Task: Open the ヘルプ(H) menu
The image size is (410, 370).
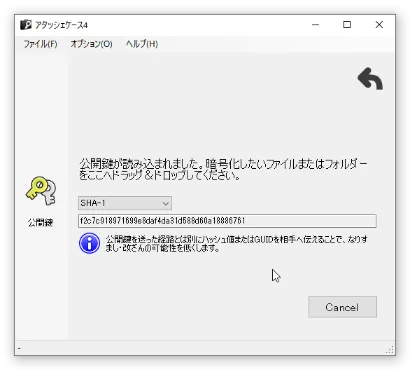Action: click(142, 44)
